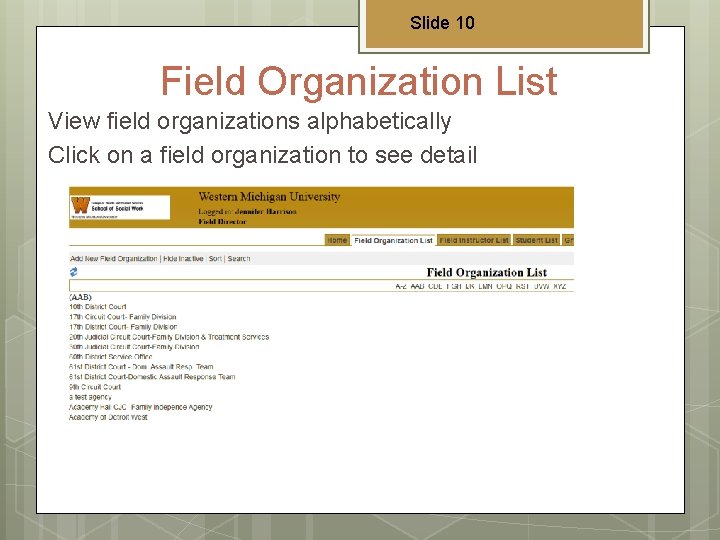This screenshot has width=720, height=540.
Task: Filter list by the UVW letter group
Action: 541,286
